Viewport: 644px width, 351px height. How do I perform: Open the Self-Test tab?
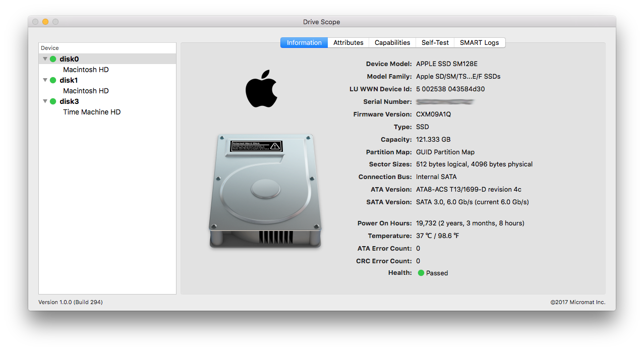[x=435, y=43]
